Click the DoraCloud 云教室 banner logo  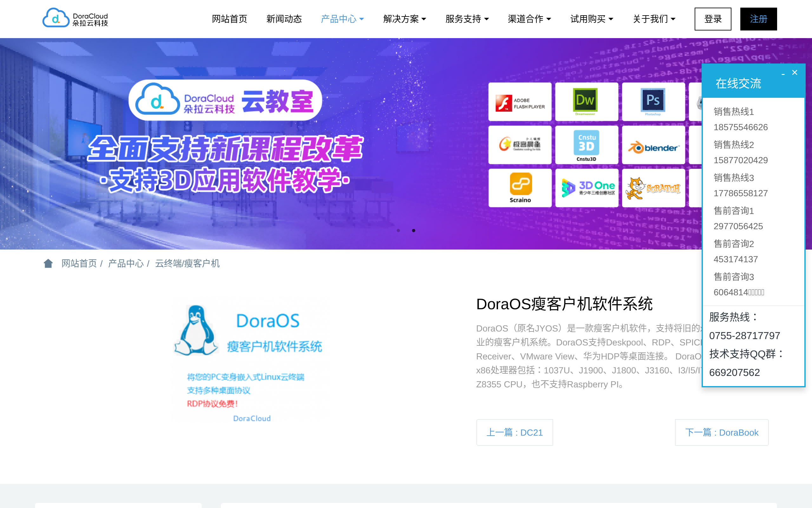click(x=225, y=100)
